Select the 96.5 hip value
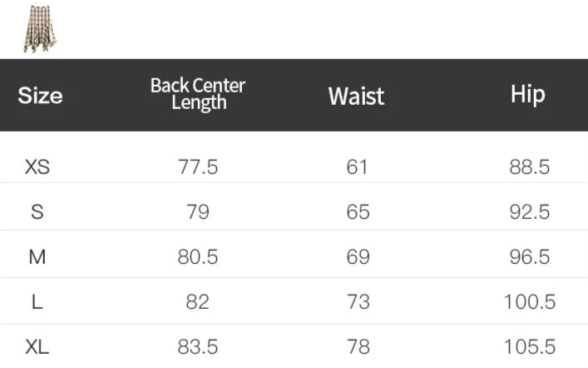The image size is (588, 368). tap(530, 257)
